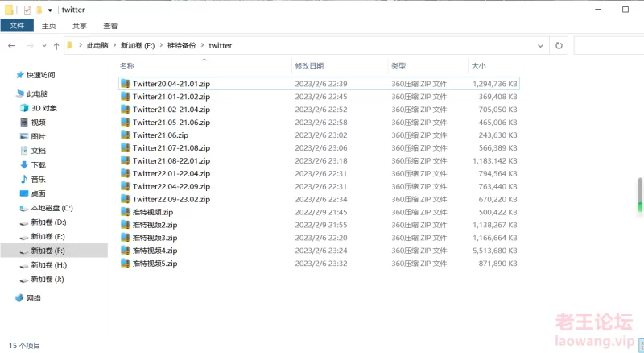Open the 桌面 folder icon in sidebar
The width and height of the screenshot is (644, 353).
point(24,193)
